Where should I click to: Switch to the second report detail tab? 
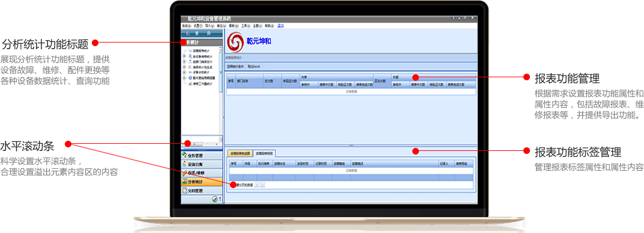click(x=265, y=153)
